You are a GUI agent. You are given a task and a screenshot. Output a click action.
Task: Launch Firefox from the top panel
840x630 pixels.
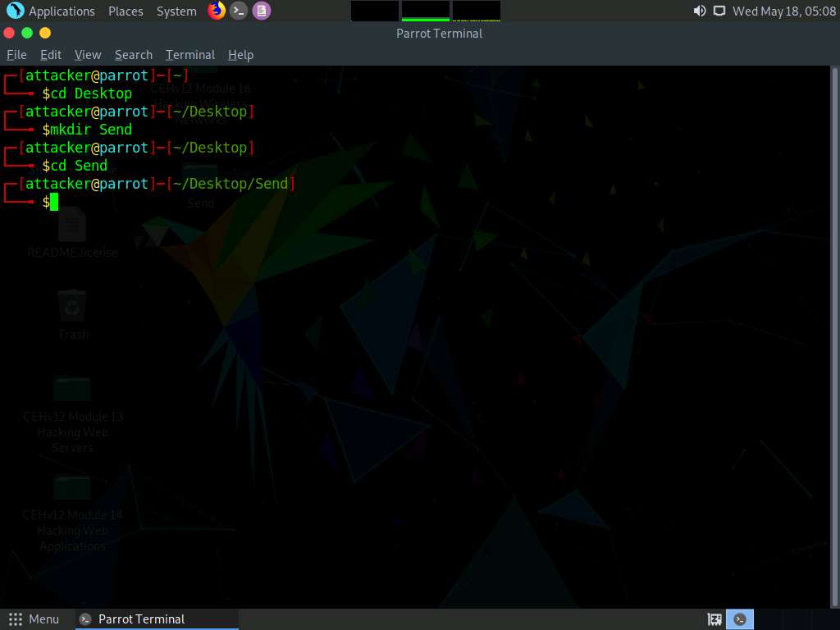tap(217, 11)
